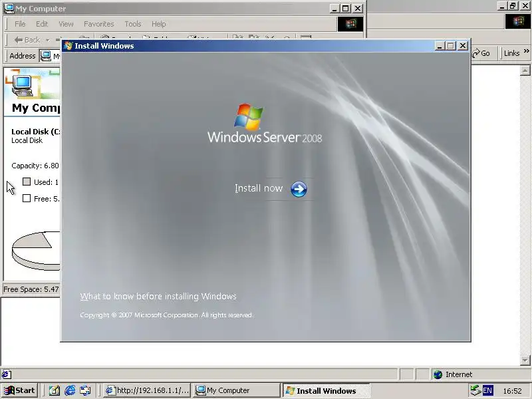
Task: Click the Go button in the browser window
Action: 481,53
